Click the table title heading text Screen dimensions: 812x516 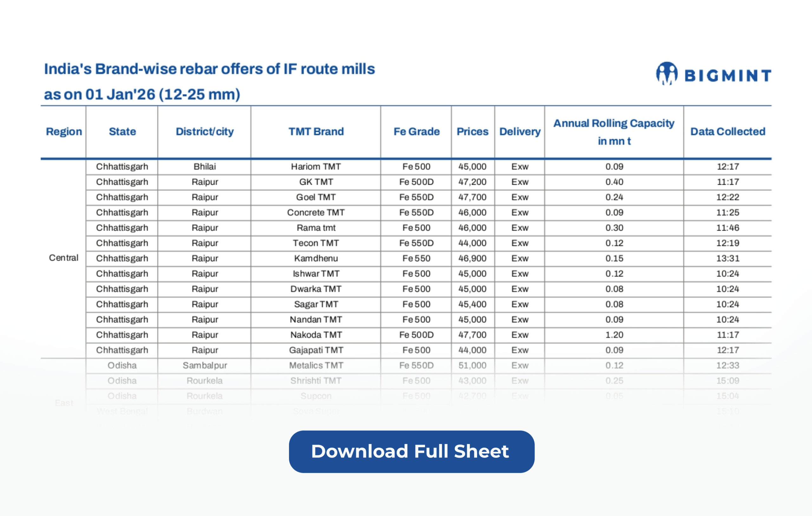click(x=209, y=82)
